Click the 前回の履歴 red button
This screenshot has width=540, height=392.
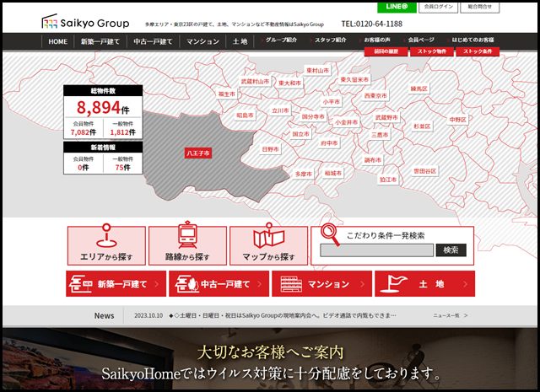pos(386,51)
